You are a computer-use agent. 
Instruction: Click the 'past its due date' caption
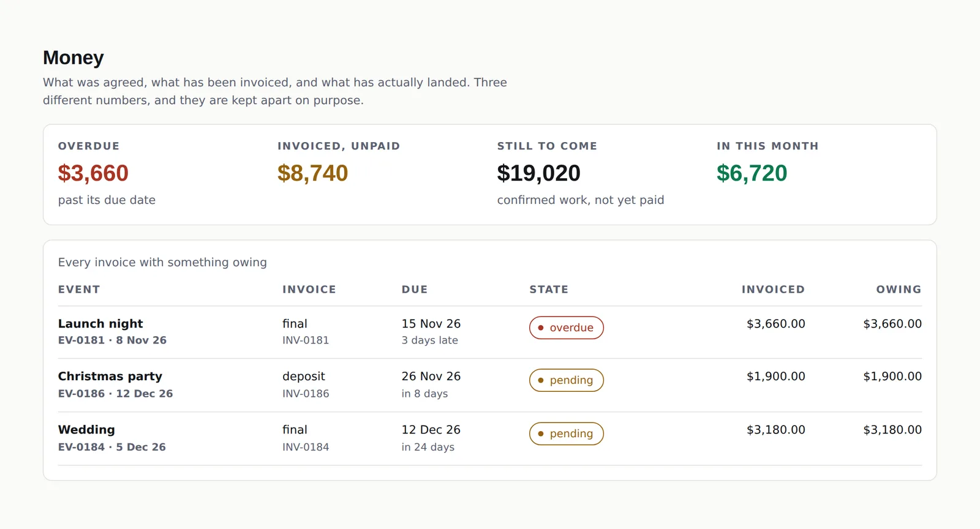pos(107,200)
